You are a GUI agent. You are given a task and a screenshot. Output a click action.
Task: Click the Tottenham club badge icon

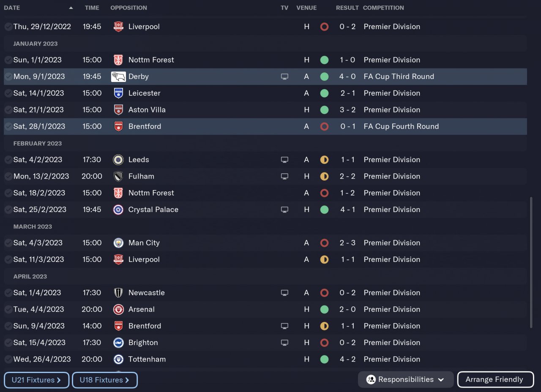[118, 359]
